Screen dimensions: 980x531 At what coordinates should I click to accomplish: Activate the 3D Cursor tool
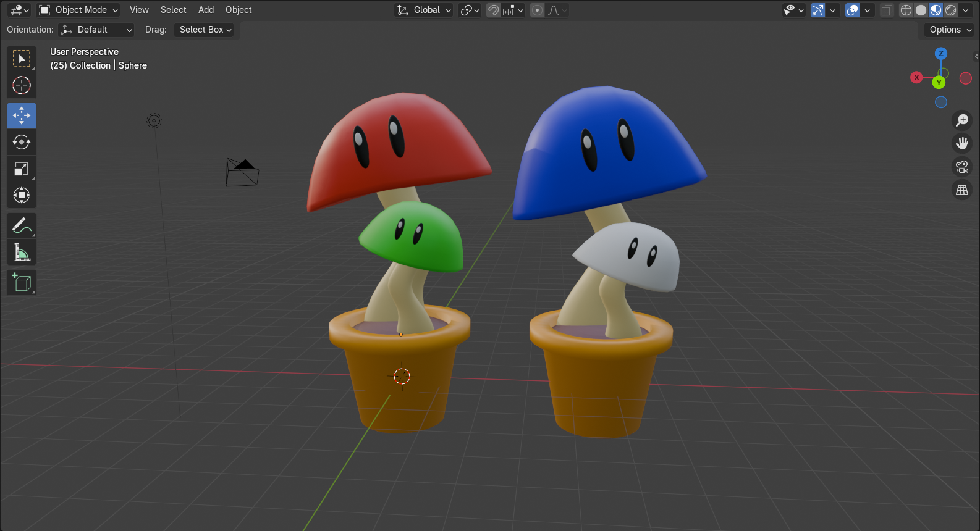pos(22,85)
